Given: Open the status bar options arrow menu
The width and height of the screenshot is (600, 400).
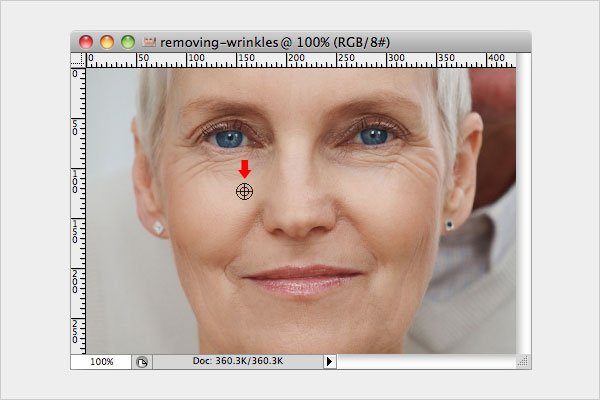Looking at the screenshot, I should click(329, 361).
